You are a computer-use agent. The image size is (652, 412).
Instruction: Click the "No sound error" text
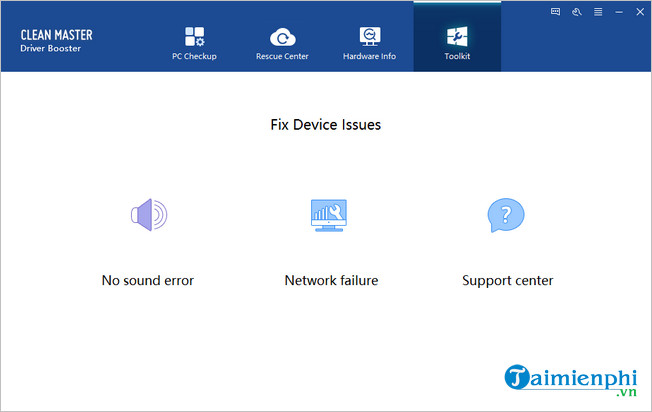tap(148, 281)
